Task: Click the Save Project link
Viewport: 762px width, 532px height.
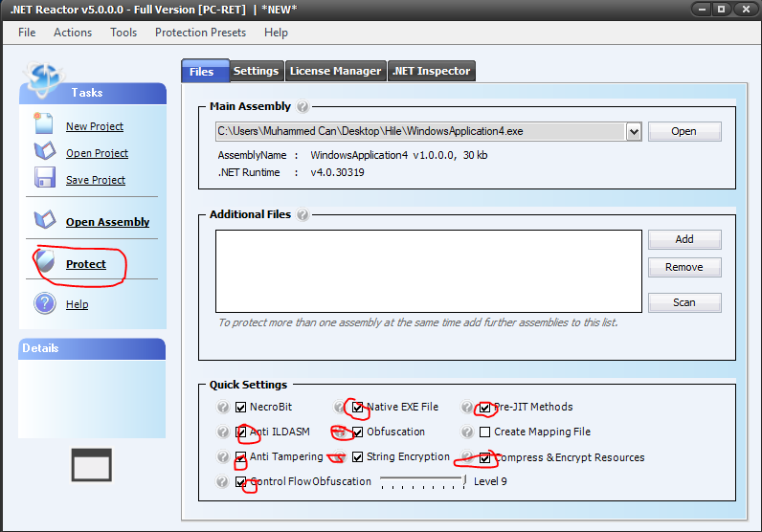Action: 96,180
